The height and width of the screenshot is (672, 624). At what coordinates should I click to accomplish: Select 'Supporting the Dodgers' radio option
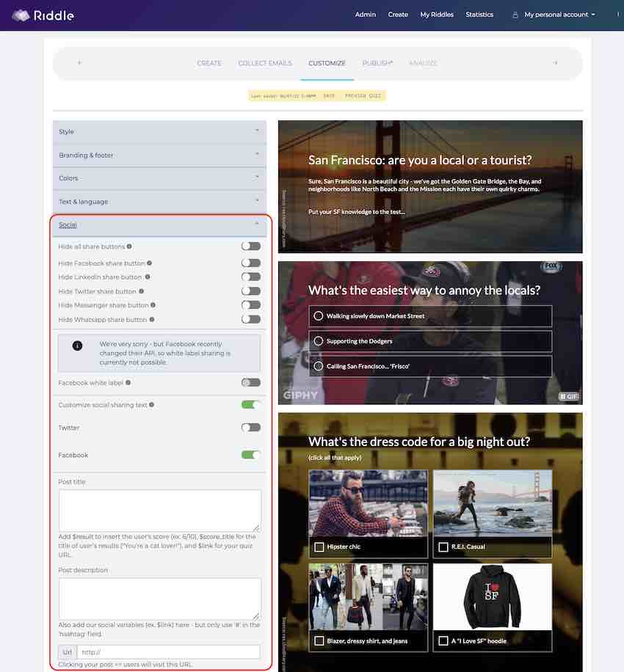pyautogui.click(x=318, y=341)
